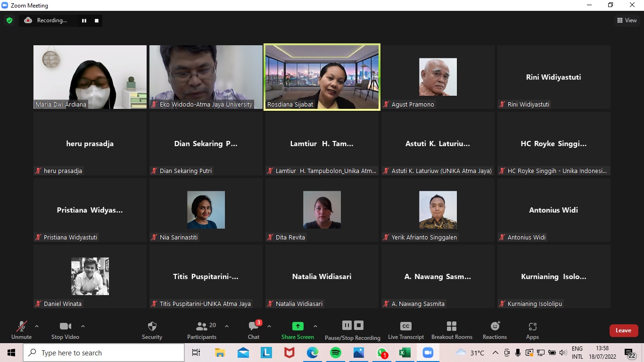This screenshot has width=644, height=362.
Task: Pause recording using top-left indicator
Action: click(x=84, y=20)
